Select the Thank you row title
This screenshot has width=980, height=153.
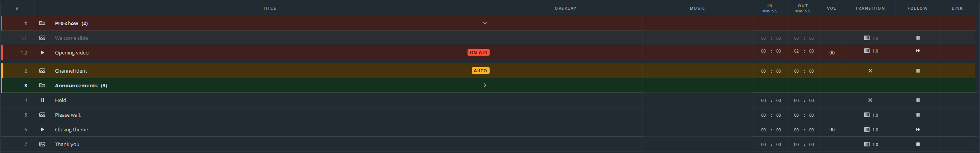67,144
